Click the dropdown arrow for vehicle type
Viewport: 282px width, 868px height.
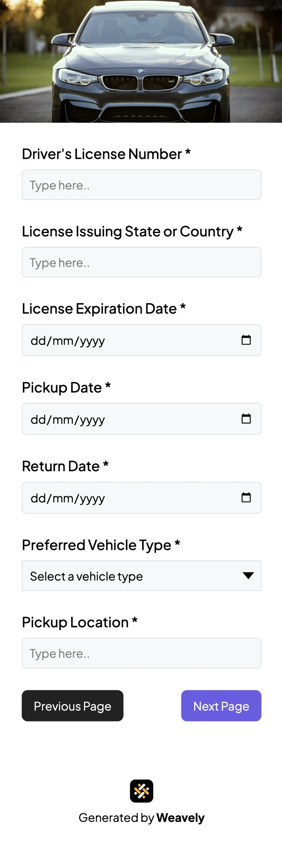coord(248,576)
